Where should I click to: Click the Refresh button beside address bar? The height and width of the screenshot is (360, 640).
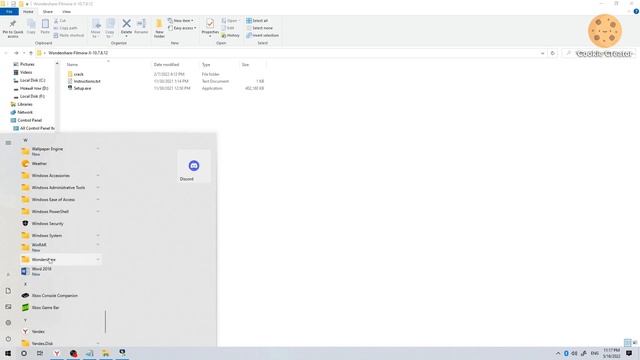coord(553,53)
